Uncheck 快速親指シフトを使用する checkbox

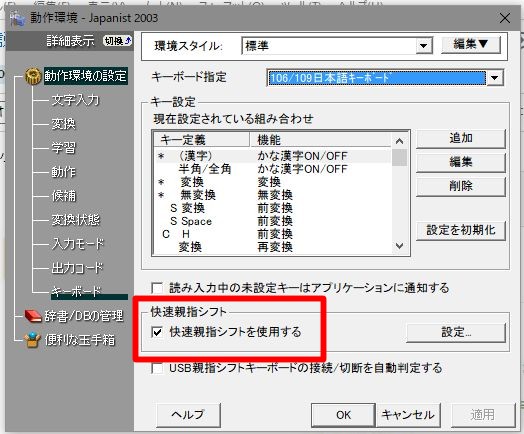coord(157,332)
